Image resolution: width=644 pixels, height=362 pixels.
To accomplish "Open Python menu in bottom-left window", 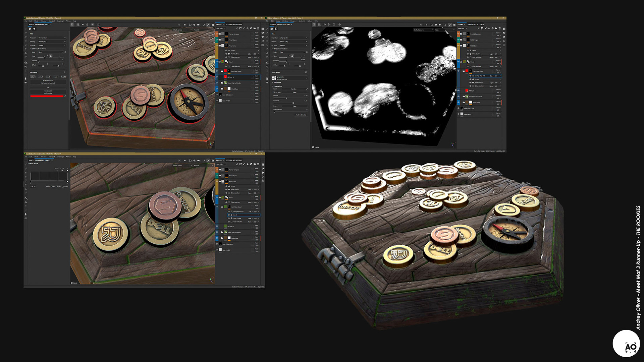I will click(68, 157).
